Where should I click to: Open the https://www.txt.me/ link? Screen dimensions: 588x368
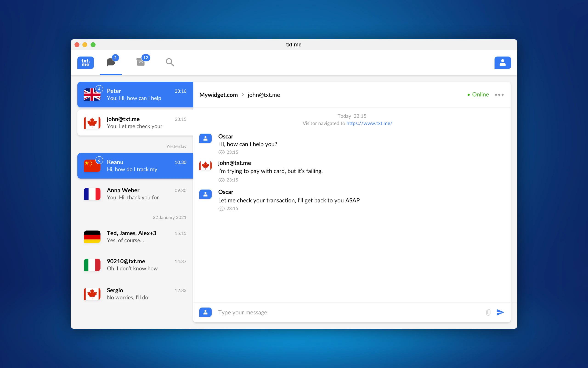tap(369, 123)
